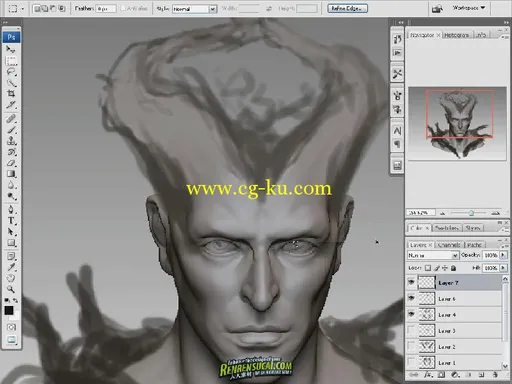Select the Eraser tool
This screenshot has width=512, height=384.
click(x=11, y=163)
